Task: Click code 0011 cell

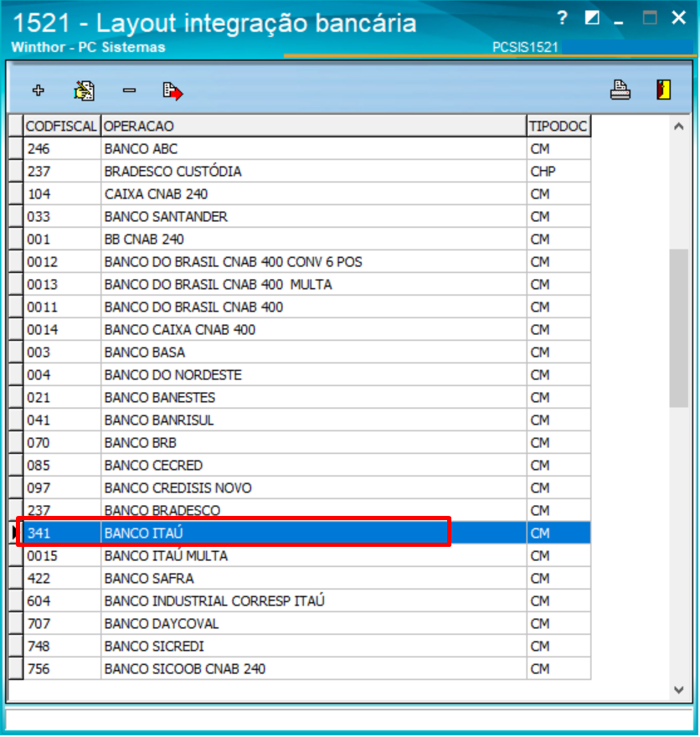Action: pyautogui.click(x=62, y=307)
